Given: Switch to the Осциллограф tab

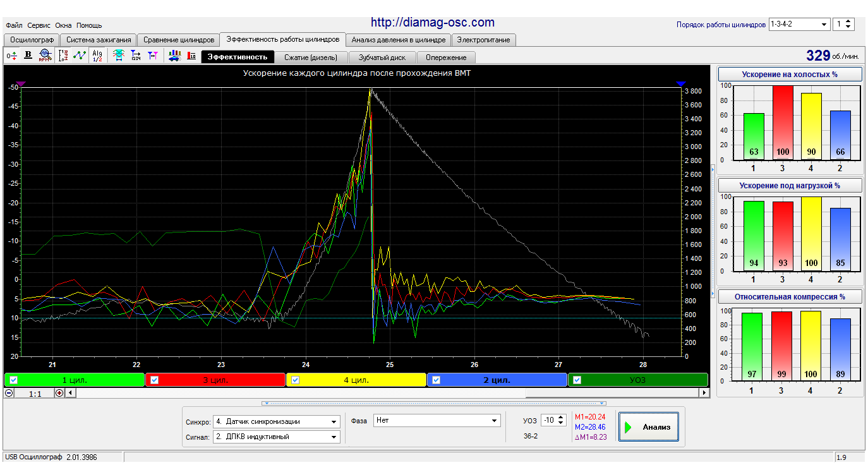Looking at the screenshot, I should click(31, 40).
